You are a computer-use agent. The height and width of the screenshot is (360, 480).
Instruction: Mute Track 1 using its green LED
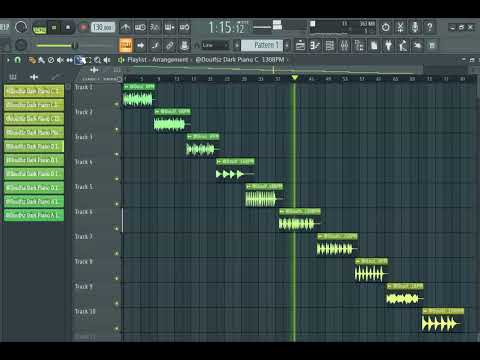[117, 104]
